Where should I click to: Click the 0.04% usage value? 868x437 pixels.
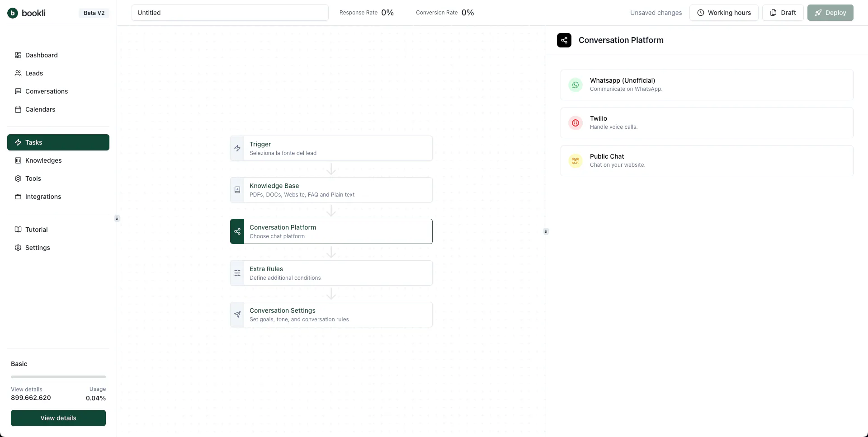tap(96, 398)
